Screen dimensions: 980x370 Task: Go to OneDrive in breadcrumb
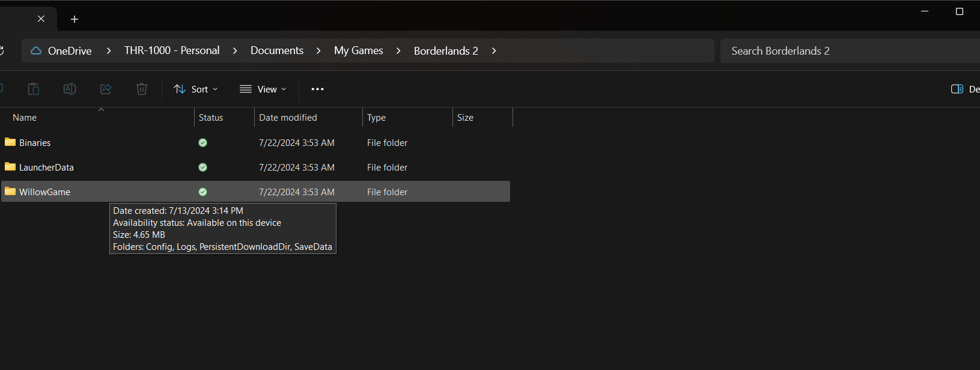(x=70, y=51)
